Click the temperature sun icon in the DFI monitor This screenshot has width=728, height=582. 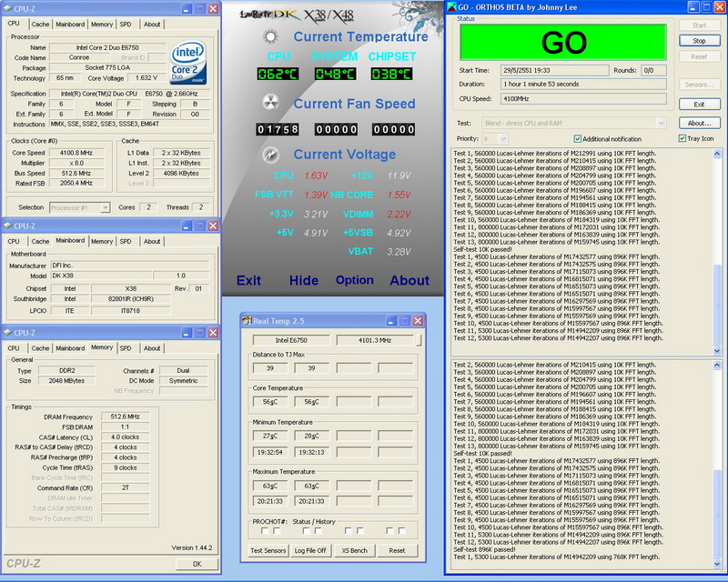click(270, 36)
